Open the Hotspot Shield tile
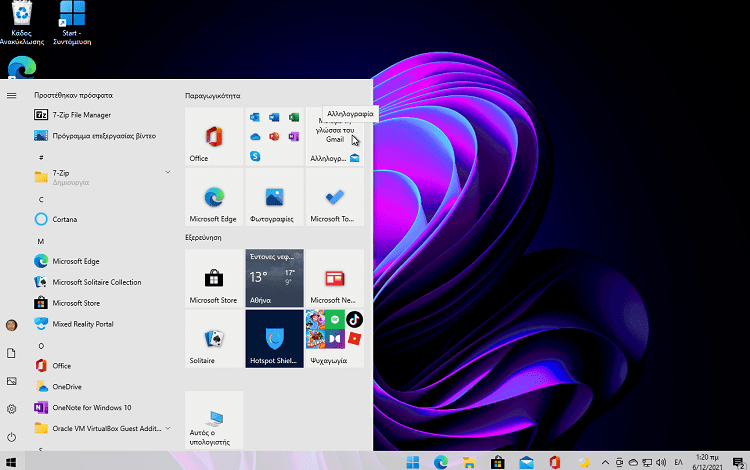The image size is (750, 470). point(275,339)
